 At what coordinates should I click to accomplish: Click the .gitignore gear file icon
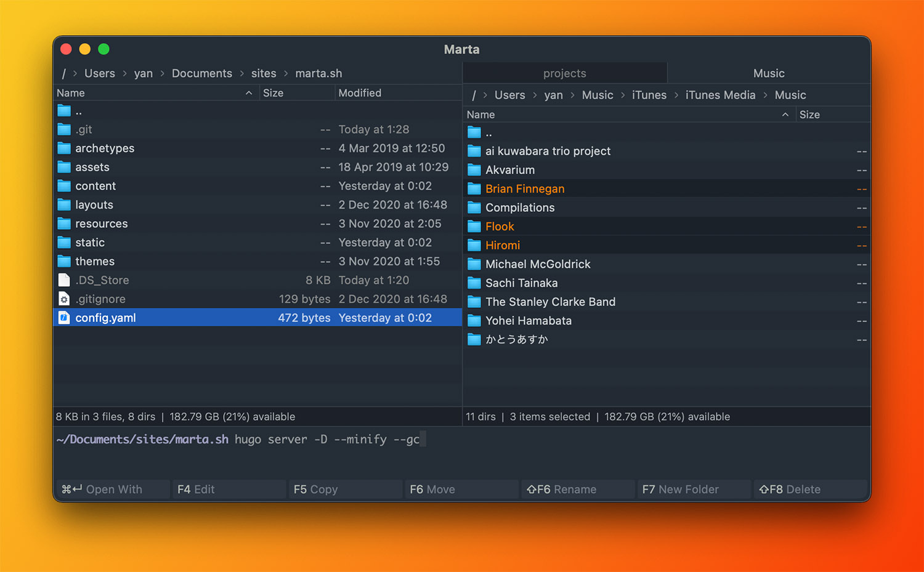pos(64,299)
